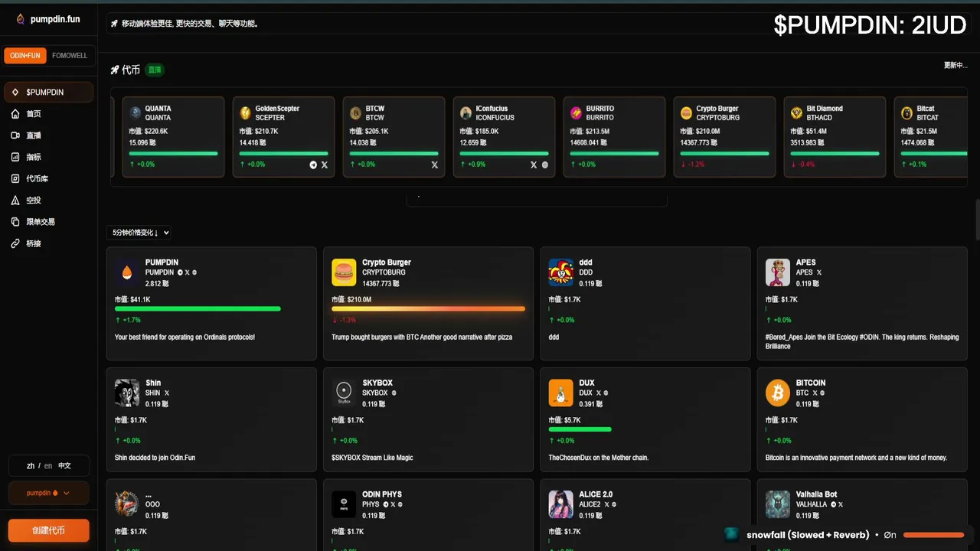Click the PUMPDIN green market cap progress bar
This screenshot has height=551, width=980.
tap(198, 309)
